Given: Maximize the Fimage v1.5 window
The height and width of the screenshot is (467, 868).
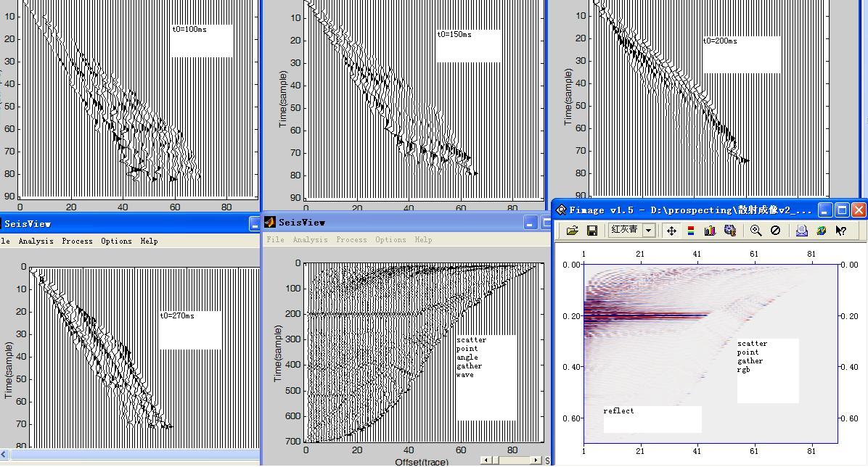Looking at the screenshot, I should pos(842,210).
